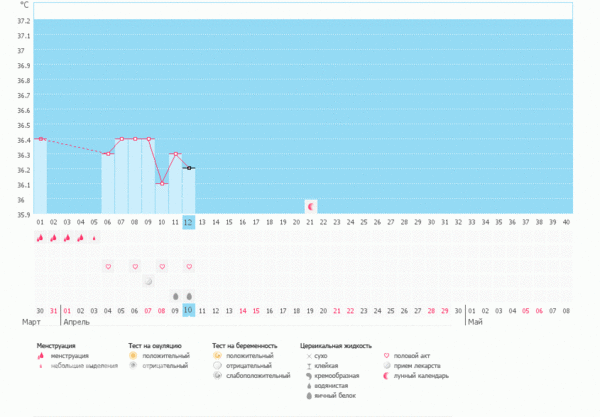
Task: Click the moon calendar icon on day 21
Action: coord(311,205)
